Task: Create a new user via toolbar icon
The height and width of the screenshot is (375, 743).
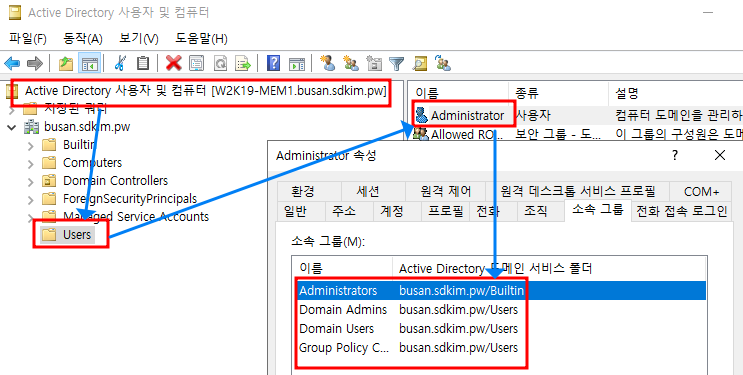Action: pyautogui.click(x=327, y=63)
